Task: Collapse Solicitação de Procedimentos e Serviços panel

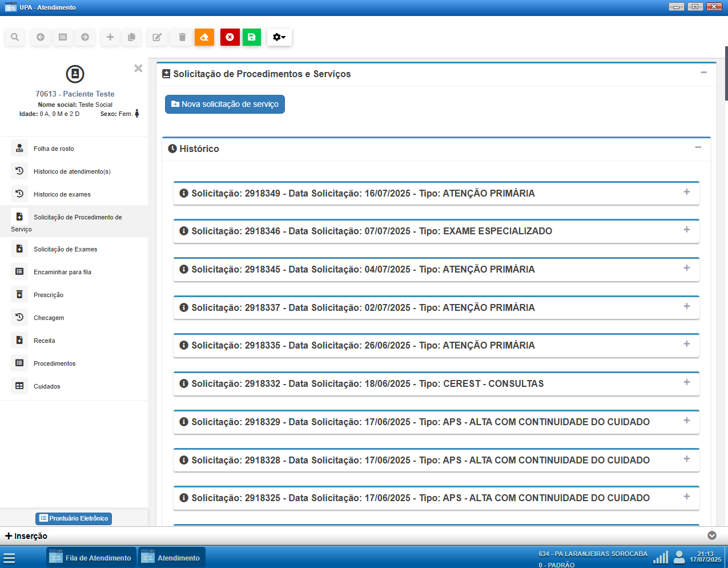Action: (703, 73)
